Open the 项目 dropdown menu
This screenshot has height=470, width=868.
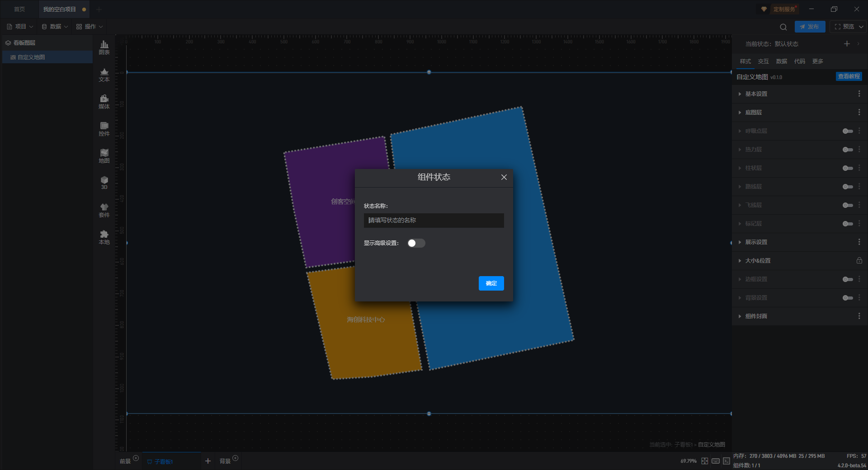[20, 27]
